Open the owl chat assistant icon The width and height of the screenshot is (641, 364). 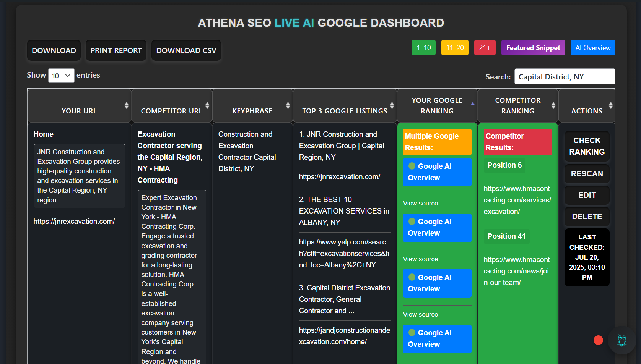[622, 340]
